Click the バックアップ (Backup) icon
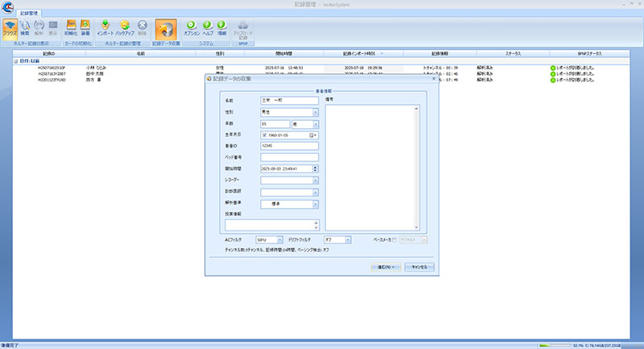The width and height of the screenshot is (644, 349). 125,28
